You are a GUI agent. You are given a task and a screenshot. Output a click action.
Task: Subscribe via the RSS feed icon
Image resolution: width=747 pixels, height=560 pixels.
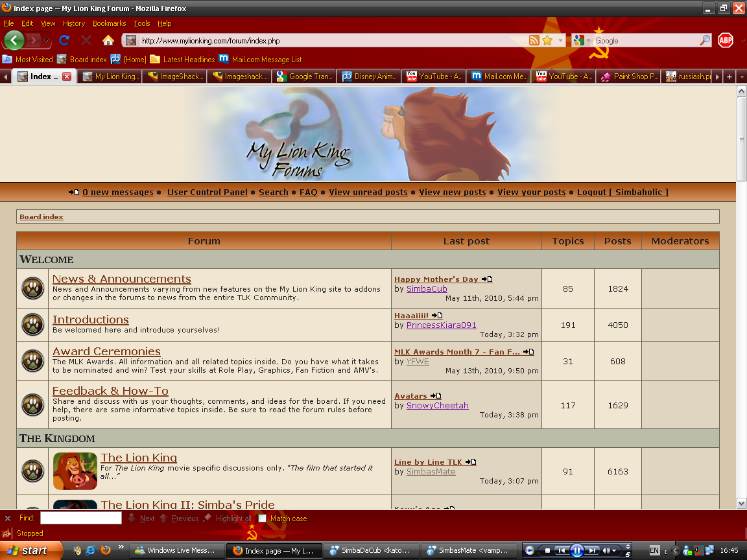pyautogui.click(x=534, y=40)
